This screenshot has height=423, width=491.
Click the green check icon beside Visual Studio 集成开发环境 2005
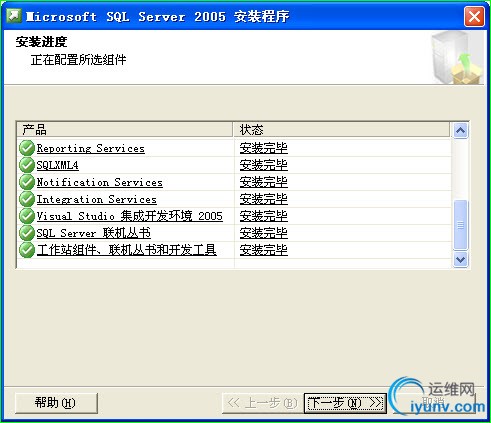[27, 216]
